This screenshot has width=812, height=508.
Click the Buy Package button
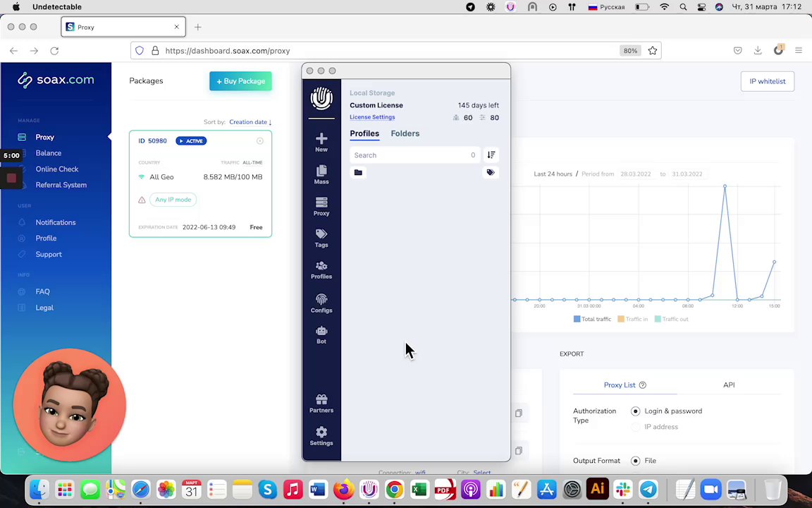(240, 81)
